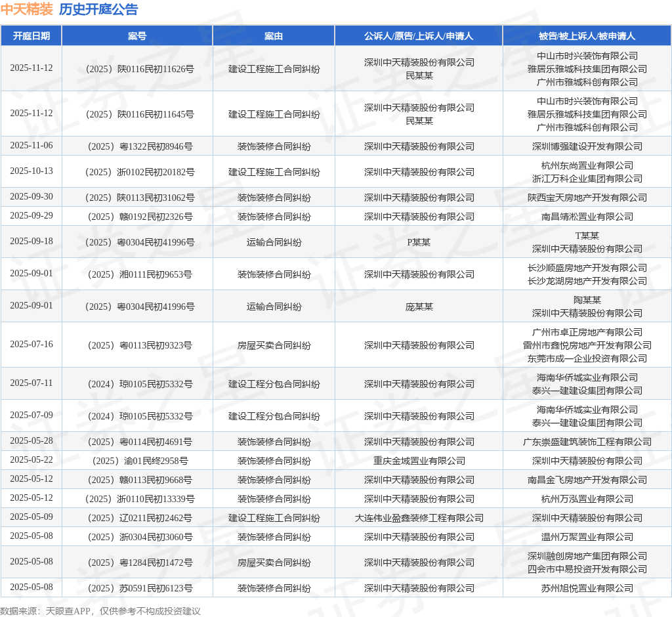Click defendant 广州市卓正房地产有限公司
Image resolution: width=672 pixels, height=617 pixels.
point(587,332)
